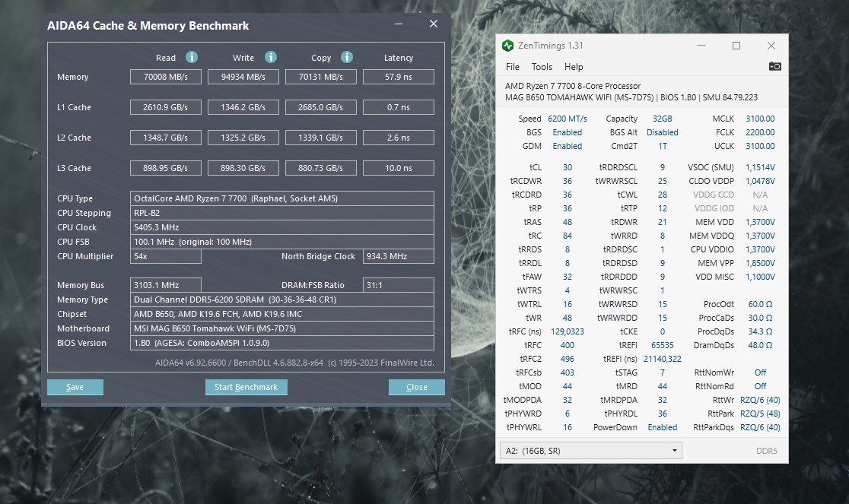Click the L2 Cache Read value 1348.7 GB/s
Viewport: 849px width, 504px height.
coord(166,138)
